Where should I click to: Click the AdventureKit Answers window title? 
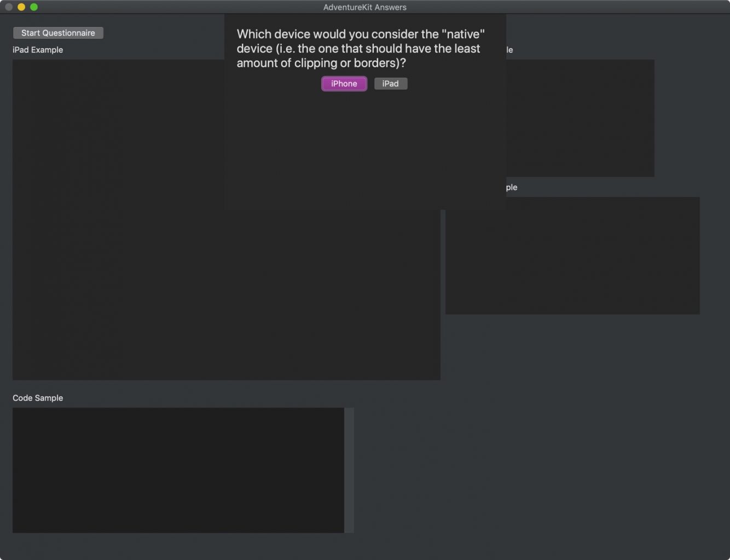pyautogui.click(x=365, y=7)
